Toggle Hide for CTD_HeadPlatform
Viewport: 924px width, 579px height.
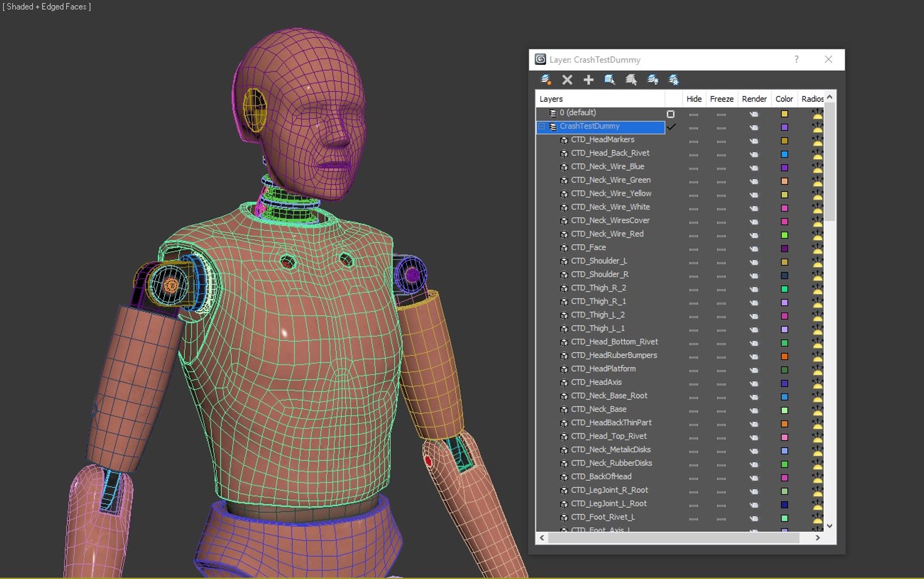(693, 370)
